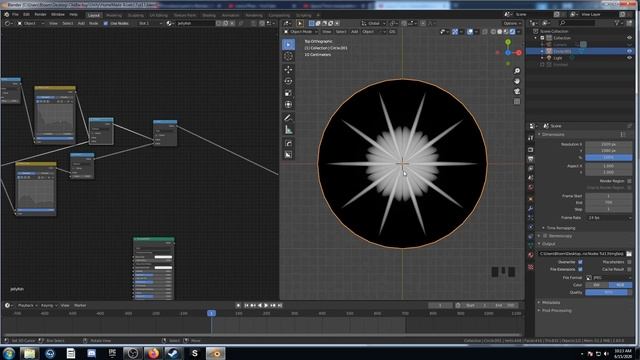This screenshot has height=360, width=640.
Task: Open the Edit menu
Action: 26,14
